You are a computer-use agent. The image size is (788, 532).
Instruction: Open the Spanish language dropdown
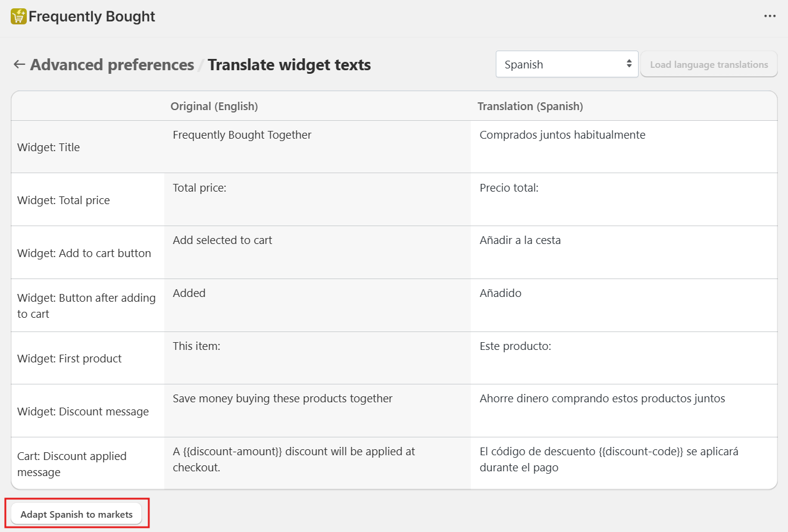pyautogui.click(x=567, y=64)
